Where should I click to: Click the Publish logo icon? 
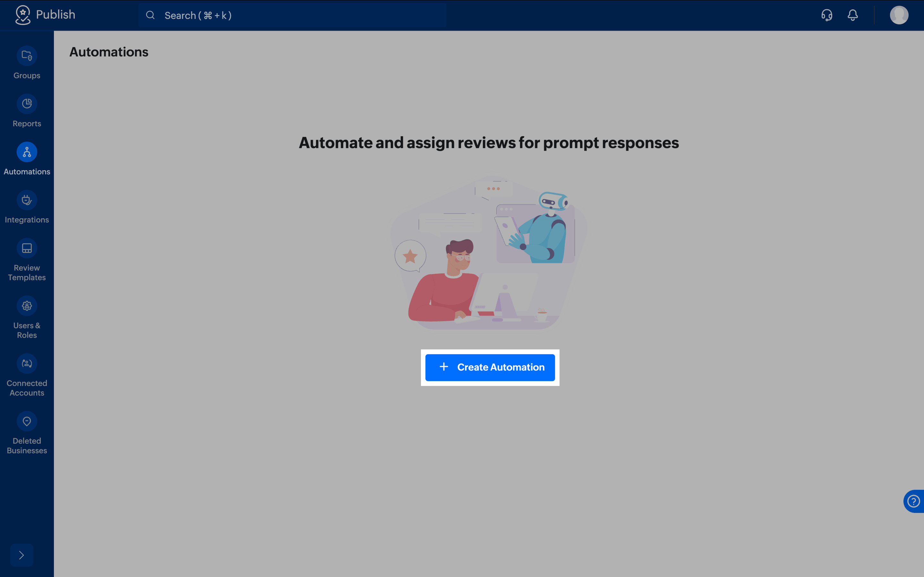(x=23, y=15)
